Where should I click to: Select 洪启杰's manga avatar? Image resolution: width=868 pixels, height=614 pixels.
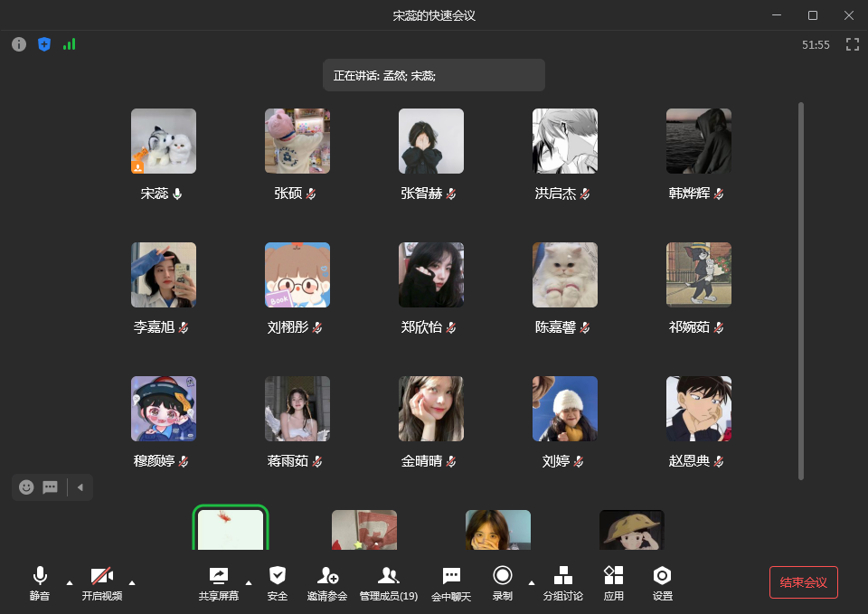pyautogui.click(x=564, y=141)
